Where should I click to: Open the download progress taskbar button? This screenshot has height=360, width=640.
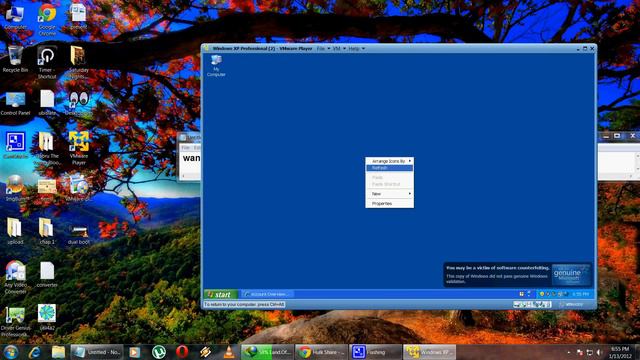[267, 352]
